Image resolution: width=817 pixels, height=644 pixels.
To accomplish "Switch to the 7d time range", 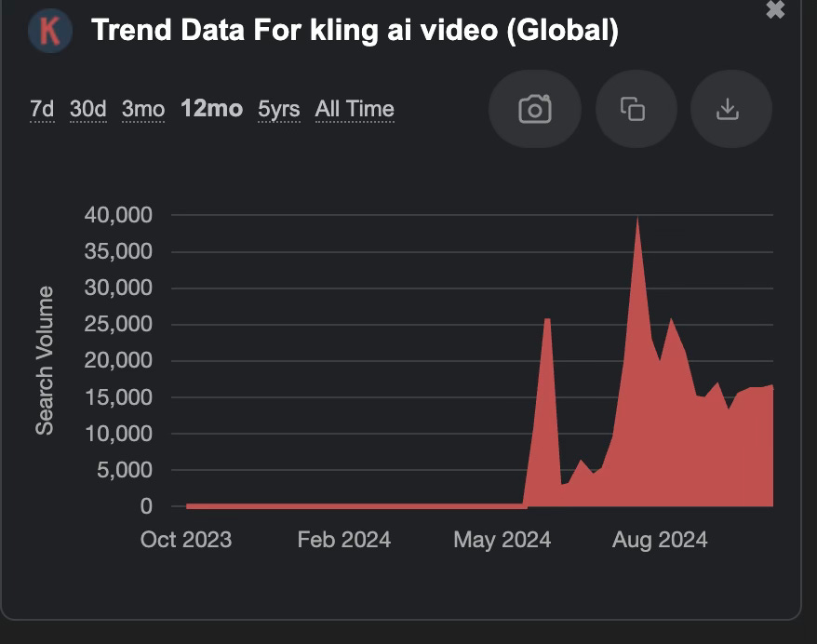I will (x=42, y=109).
